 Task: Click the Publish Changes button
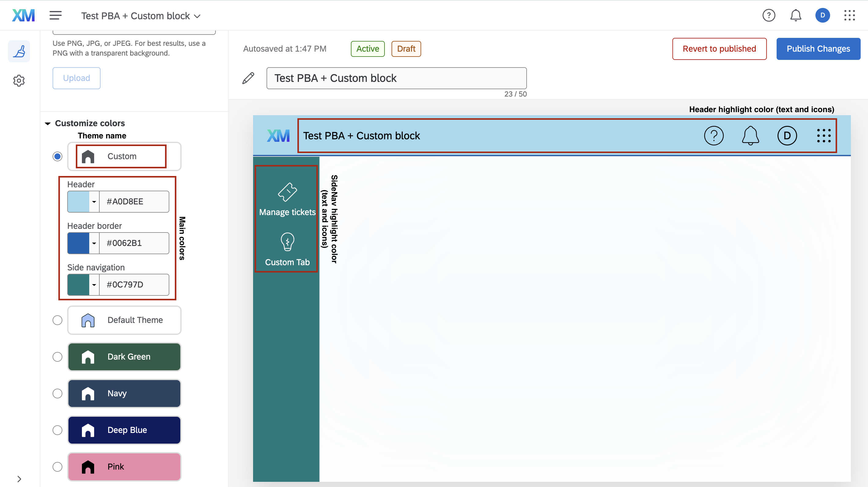tap(818, 49)
